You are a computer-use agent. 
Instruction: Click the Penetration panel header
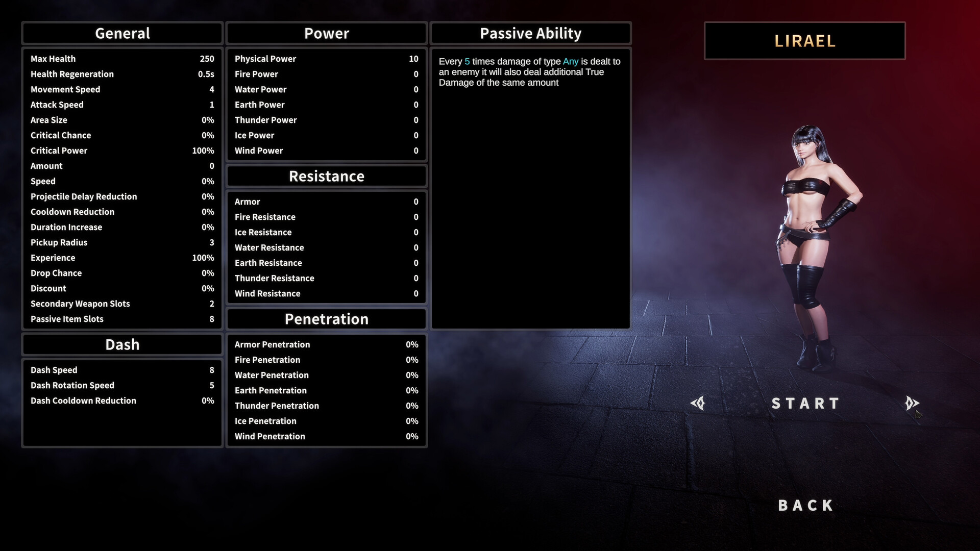pyautogui.click(x=327, y=319)
